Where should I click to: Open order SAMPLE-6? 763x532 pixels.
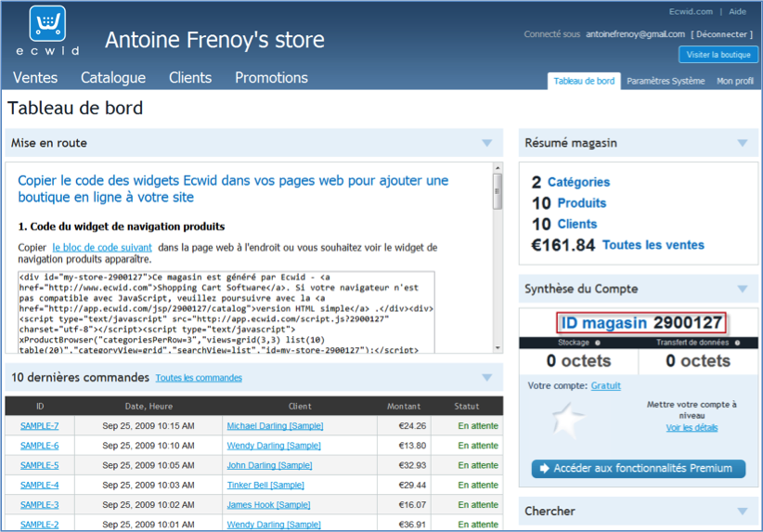pos(39,446)
